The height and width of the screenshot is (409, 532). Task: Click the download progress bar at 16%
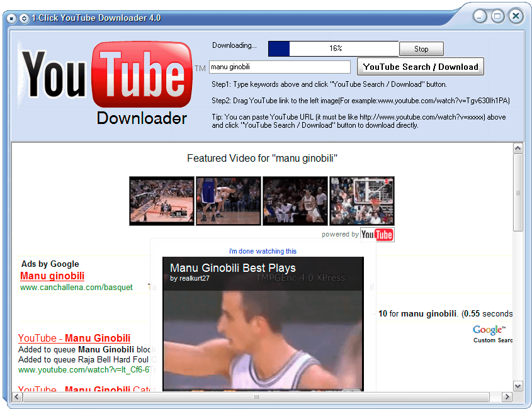tap(333, 48)
